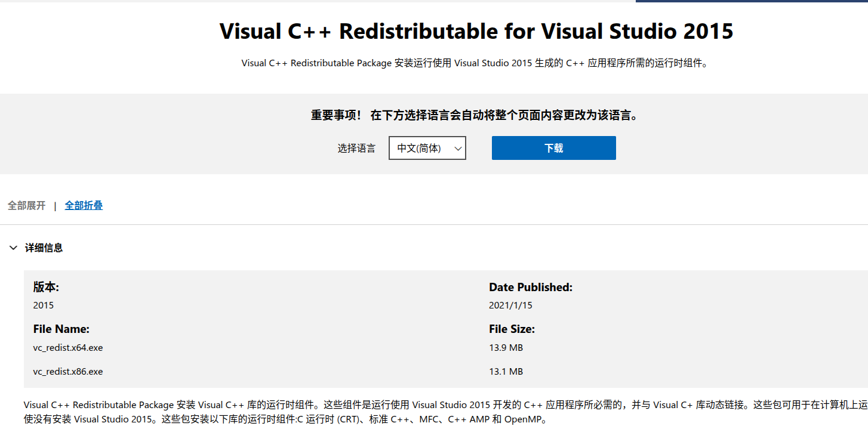Click the 13.9 MB file size value
This screenshot has height=426, width=868.
506,347
